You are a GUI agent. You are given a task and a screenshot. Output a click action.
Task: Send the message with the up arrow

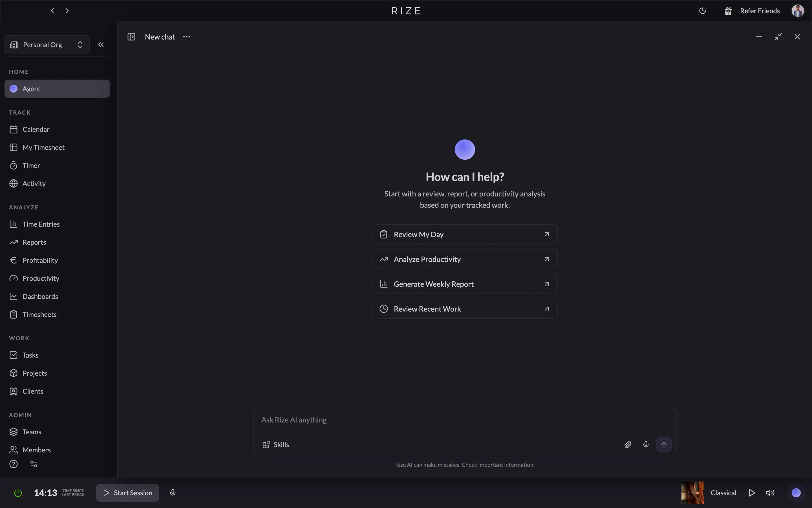pos(664,444)
